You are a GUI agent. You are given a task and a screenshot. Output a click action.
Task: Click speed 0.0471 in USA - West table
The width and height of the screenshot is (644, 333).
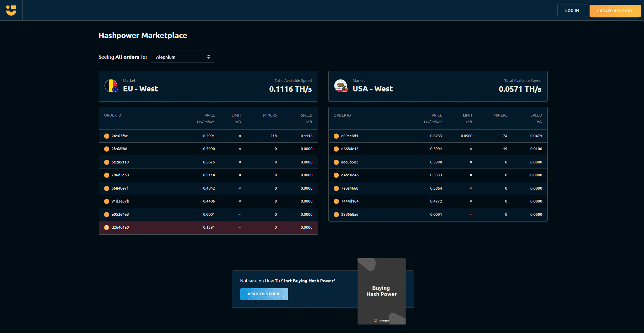tap(536, 136)
